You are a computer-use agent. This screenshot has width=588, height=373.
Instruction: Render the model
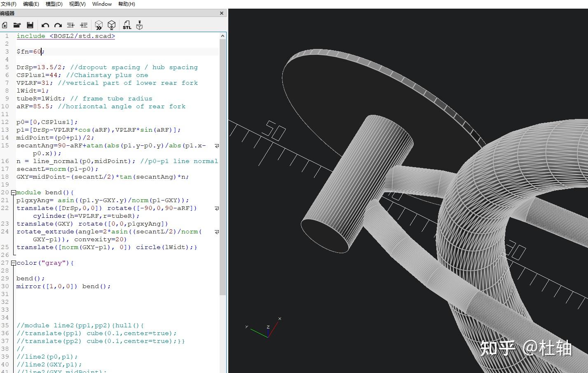tap(111, 26)
